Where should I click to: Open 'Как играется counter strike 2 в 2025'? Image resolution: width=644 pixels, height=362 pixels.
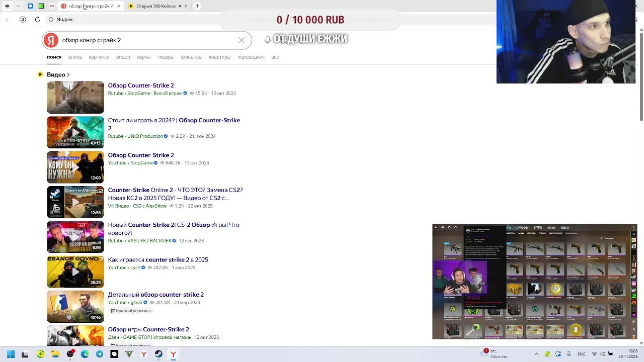tap(158, 259)
